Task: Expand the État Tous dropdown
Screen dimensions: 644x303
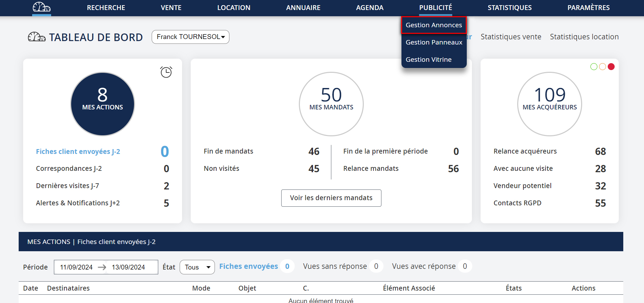Action: (197, 267)
